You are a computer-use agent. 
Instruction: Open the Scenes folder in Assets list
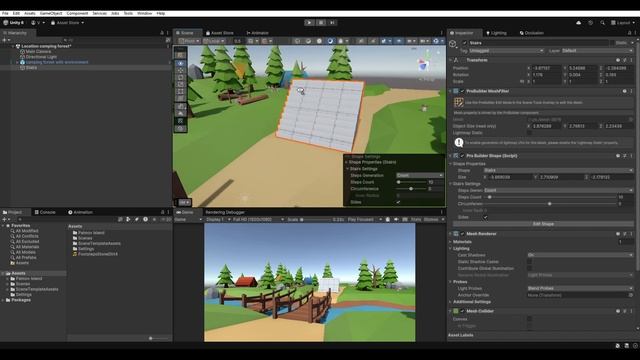click(85, 238)
